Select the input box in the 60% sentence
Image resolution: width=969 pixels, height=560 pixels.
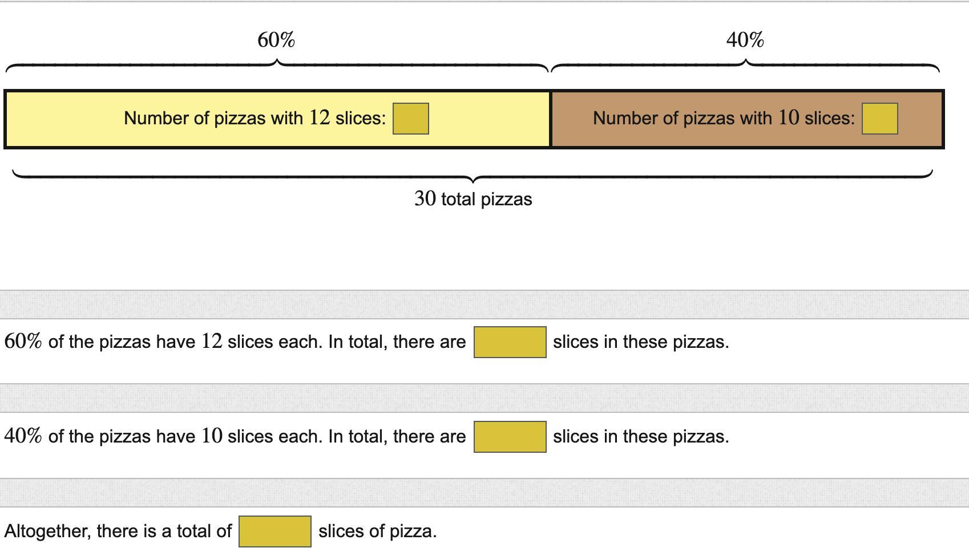click(510, 342)
